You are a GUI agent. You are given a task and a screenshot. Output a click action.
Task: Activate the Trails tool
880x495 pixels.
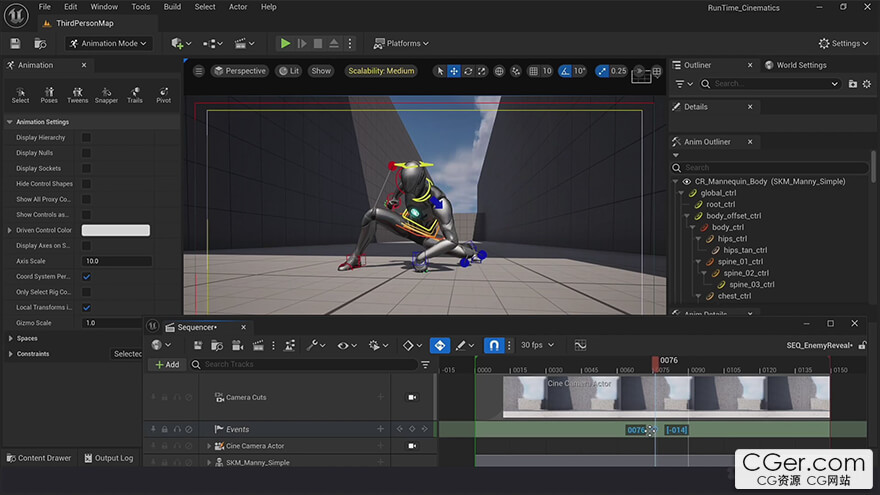pos(135,94)
